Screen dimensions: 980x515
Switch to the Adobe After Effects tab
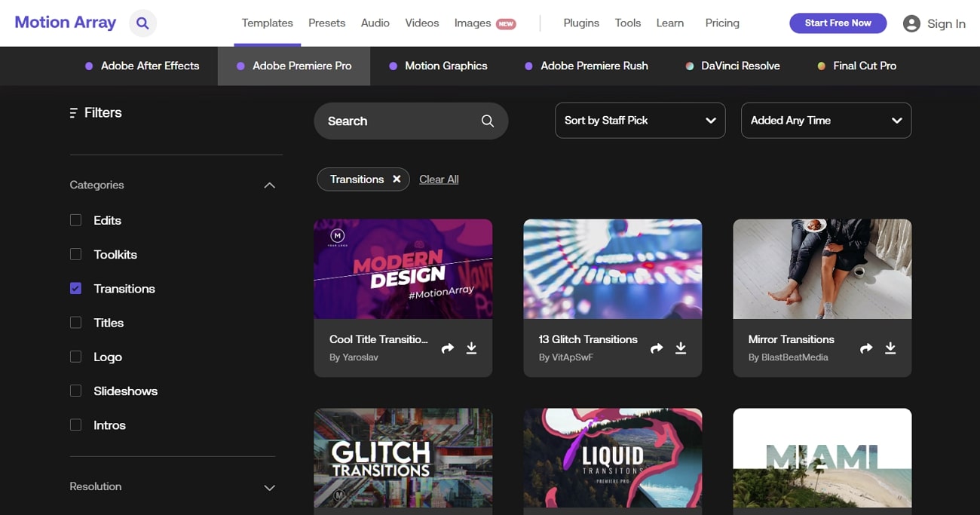click(x=142, y=66)
